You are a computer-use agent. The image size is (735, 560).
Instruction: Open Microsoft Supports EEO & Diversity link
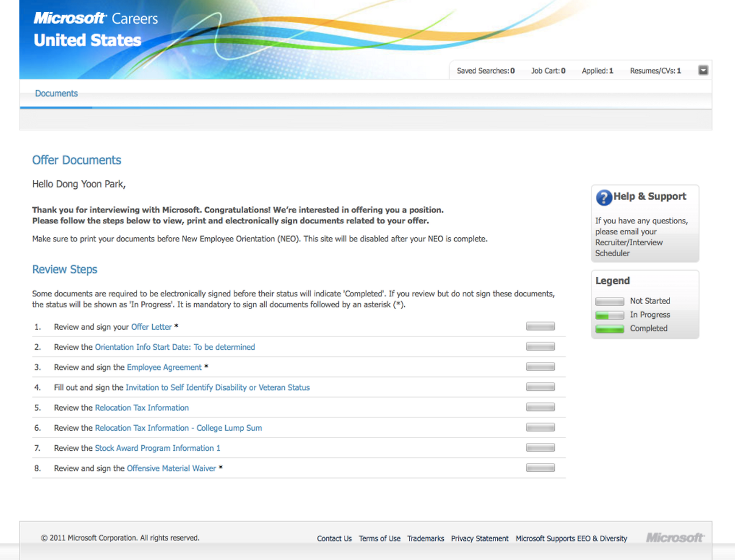click(571, 539)
